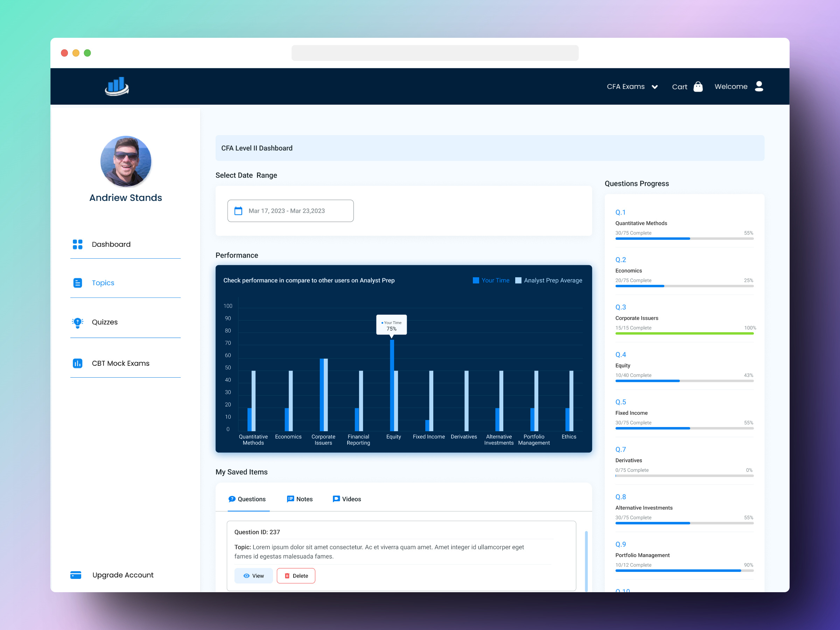Click the CBT Mock Exams chart icon

tap(78, 363)
